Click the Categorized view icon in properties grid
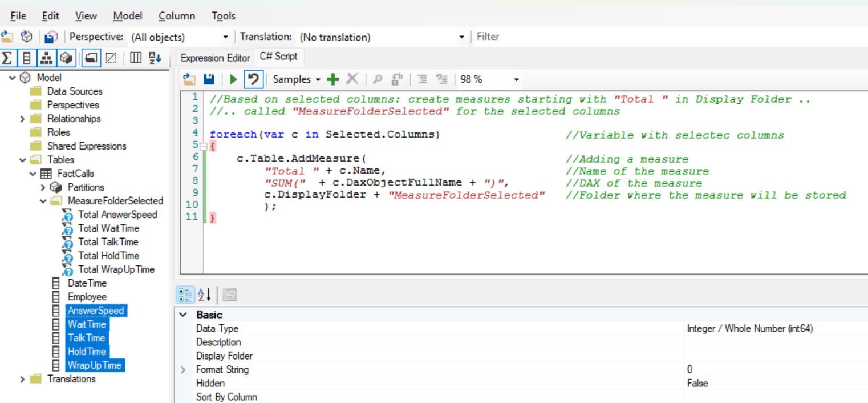The height and width of the screenshot is (403, 868). [185, 295]
